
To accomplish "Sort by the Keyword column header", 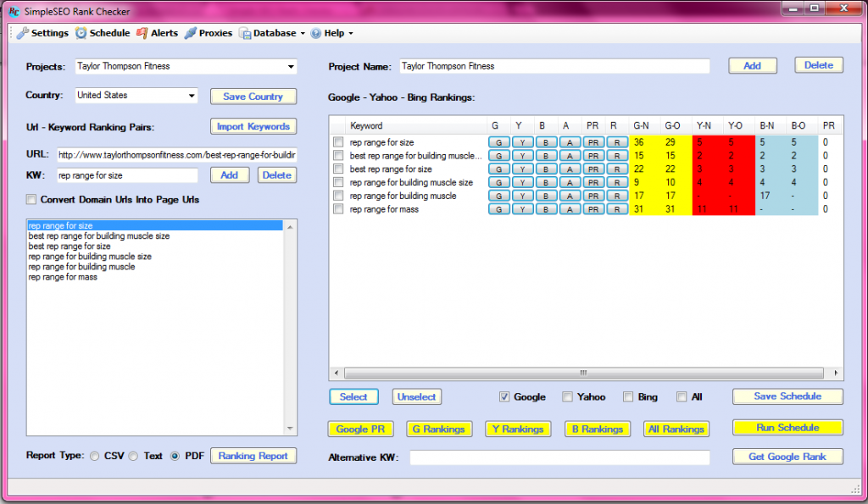I will point(416,126).
